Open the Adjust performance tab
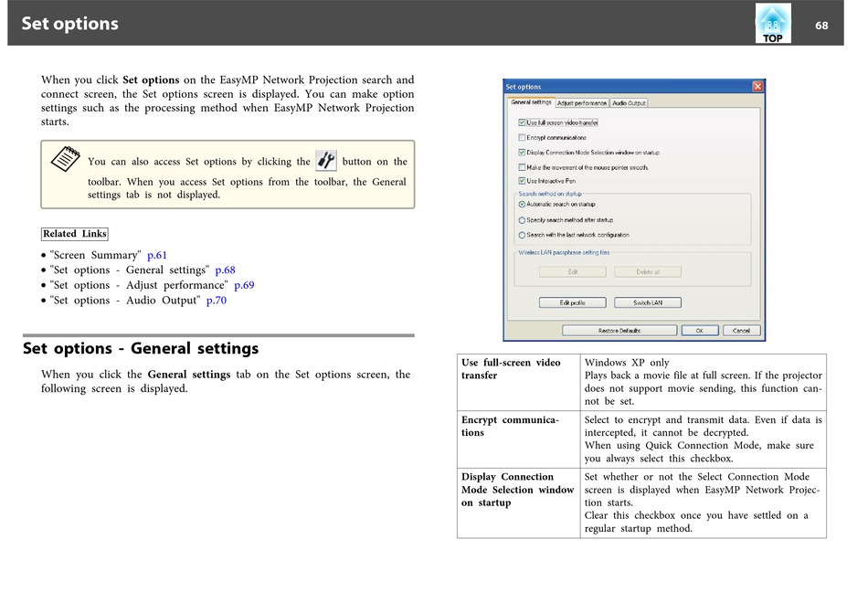 [x=582, y=103]
